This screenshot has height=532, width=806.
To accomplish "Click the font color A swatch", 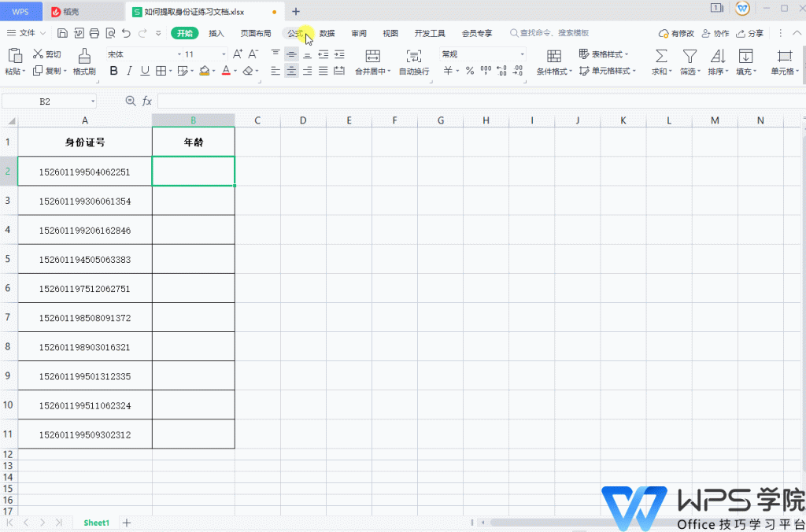I will click(226, 71).
